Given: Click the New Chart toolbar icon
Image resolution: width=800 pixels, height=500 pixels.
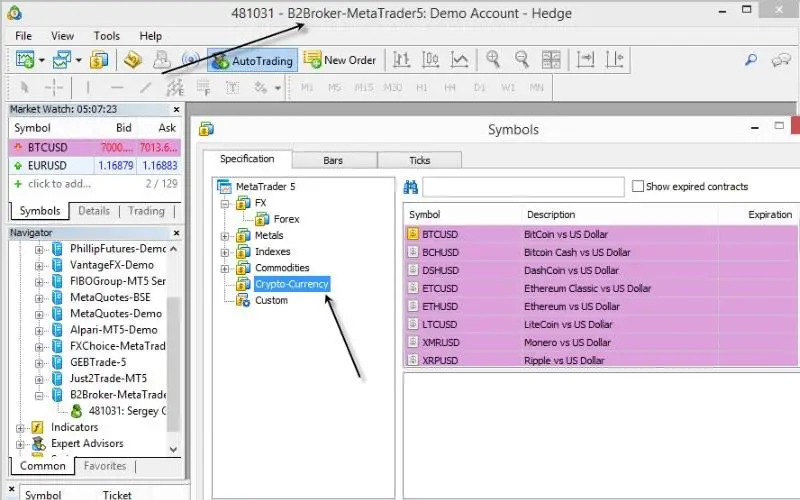Looking at the screenshot, I should point(24,60).
